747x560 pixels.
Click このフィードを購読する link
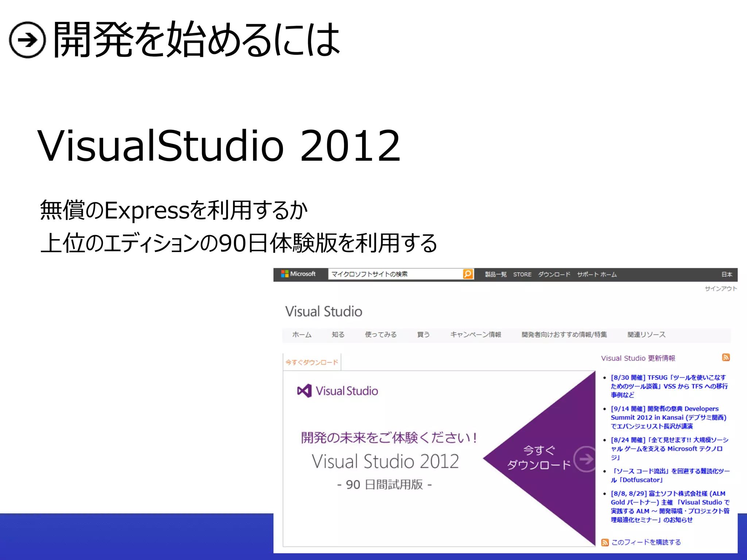[646, 542]
